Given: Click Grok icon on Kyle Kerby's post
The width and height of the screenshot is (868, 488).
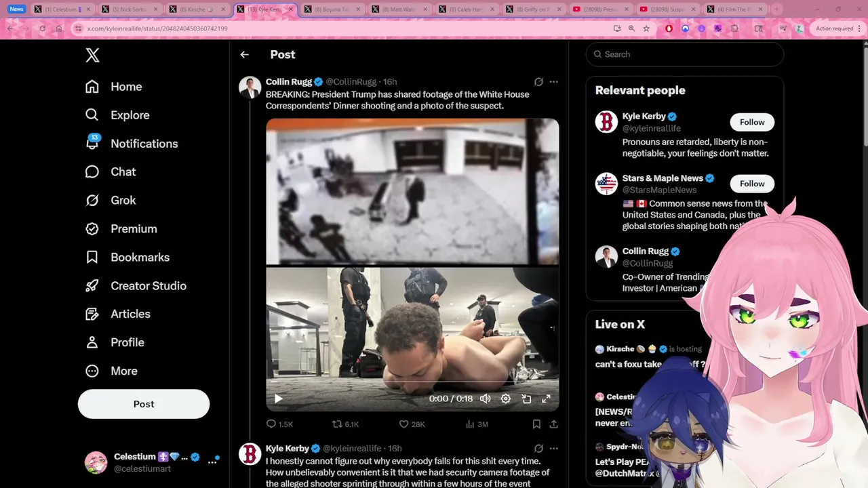Looking at the screenshot, I should [538, 449].
